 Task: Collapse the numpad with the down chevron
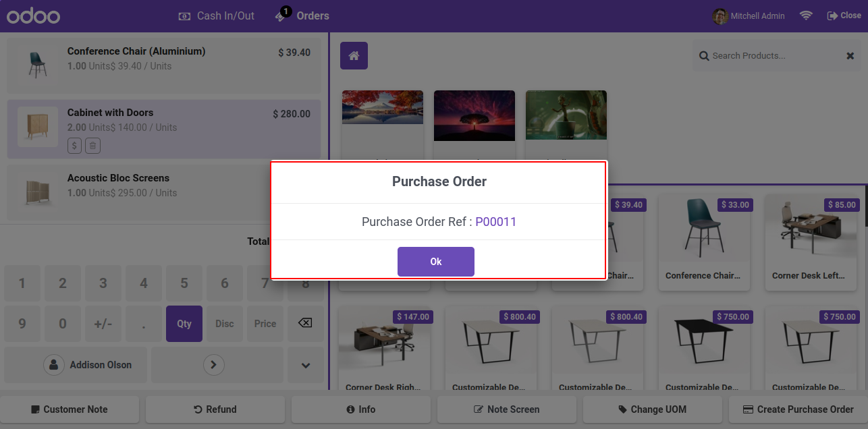click(306, 365)
